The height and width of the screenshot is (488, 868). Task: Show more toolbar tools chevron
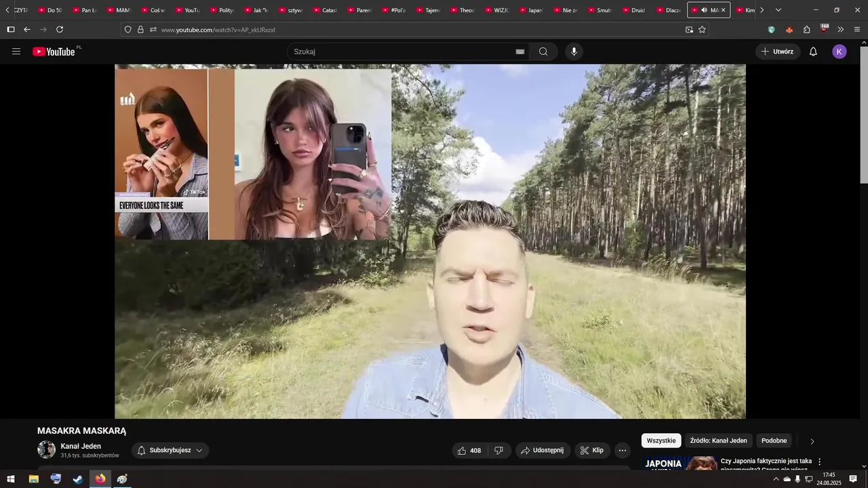tap(841, 30)
